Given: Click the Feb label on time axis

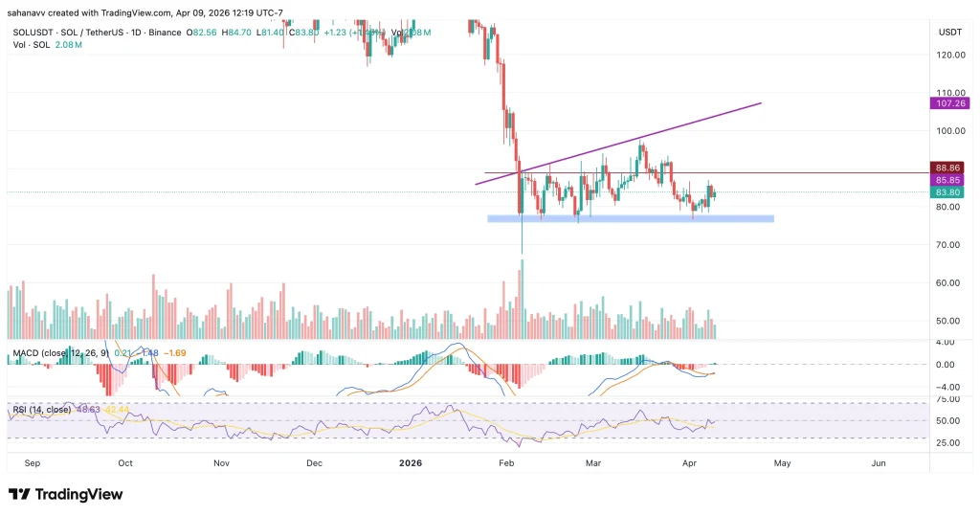Looking at the screenshot, I should (x=506, y=462).
